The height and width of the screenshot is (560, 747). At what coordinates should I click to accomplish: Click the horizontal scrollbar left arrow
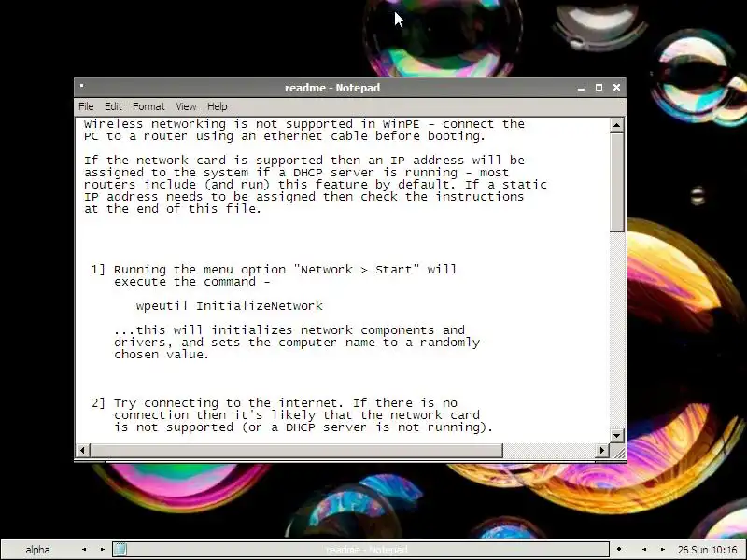pyautogui.click(x=83, y=450)
